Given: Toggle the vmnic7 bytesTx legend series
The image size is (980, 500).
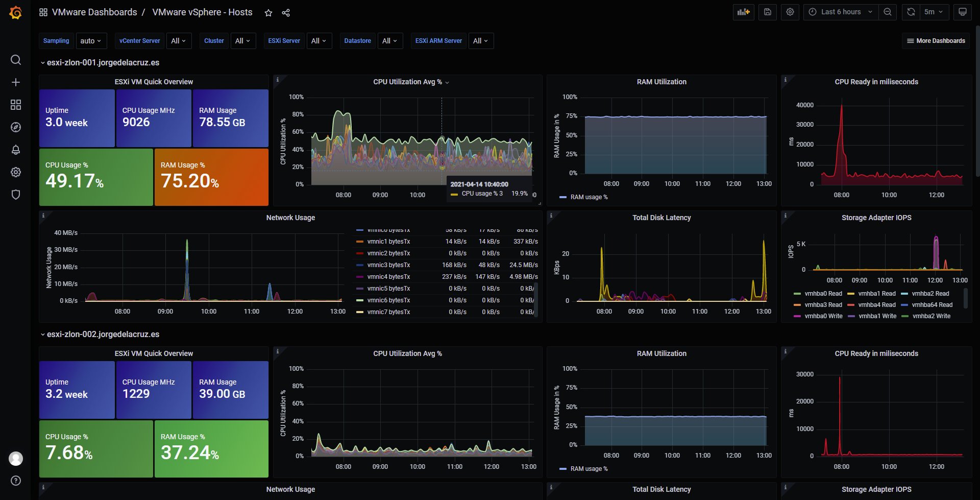Looking at the screenshot, I should click(388, 312).
